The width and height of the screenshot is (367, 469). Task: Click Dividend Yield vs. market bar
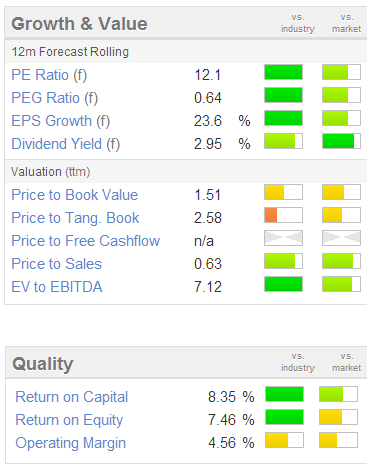[341, 141]
